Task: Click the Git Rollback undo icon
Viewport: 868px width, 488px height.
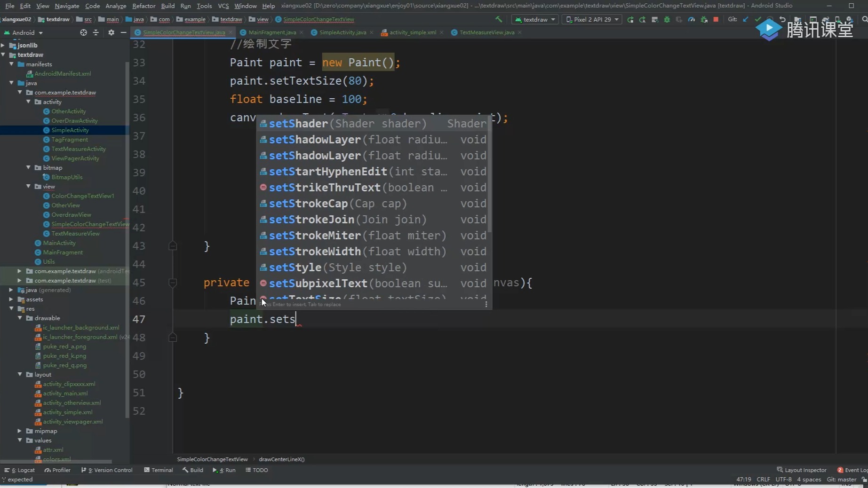Action: pyautogui.click(x=782, y=19)
